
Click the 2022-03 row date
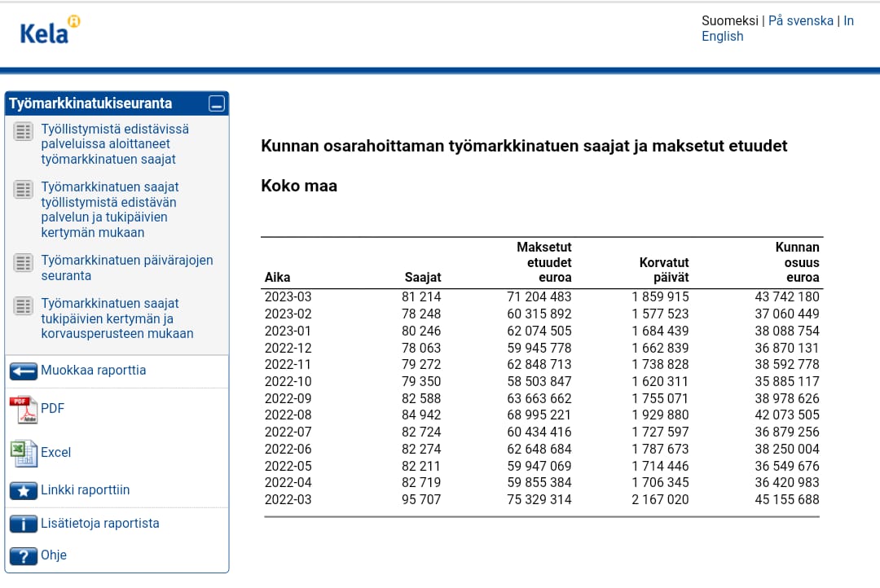tap(288, 499)
